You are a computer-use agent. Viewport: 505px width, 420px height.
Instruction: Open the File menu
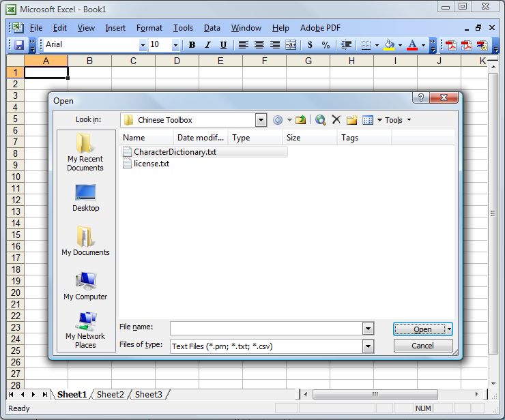pyautogui.click(x=36, y=28)
